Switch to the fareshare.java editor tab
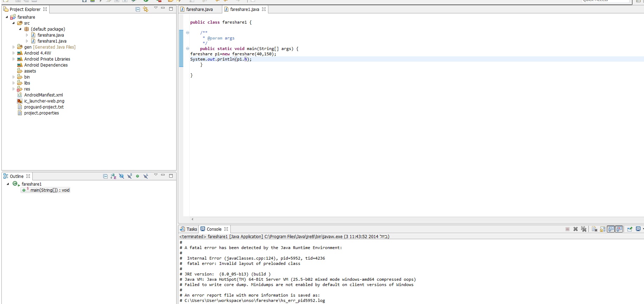644x304 pixels. [199, 10]
